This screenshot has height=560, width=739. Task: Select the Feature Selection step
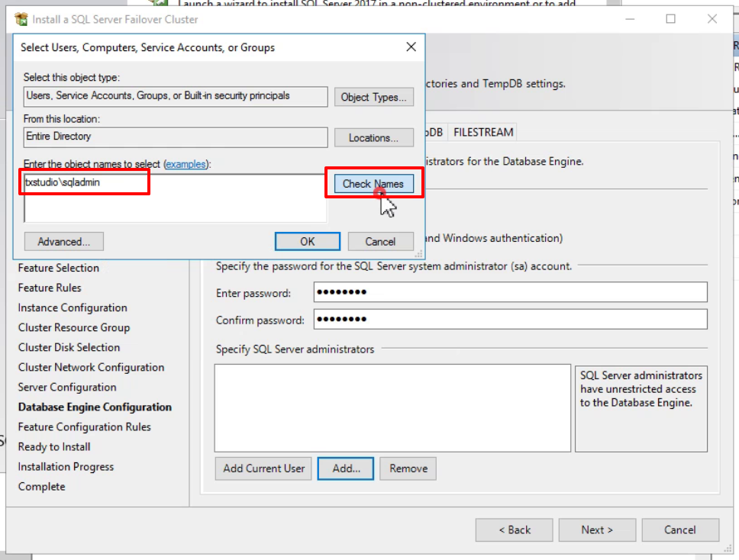[x=59, y=268]
